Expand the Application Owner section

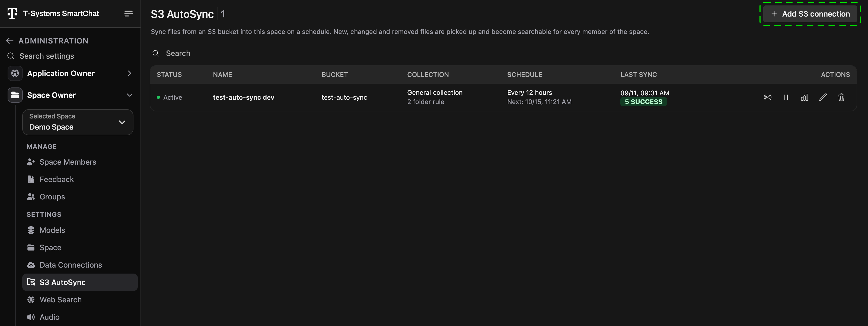point(129,73)
